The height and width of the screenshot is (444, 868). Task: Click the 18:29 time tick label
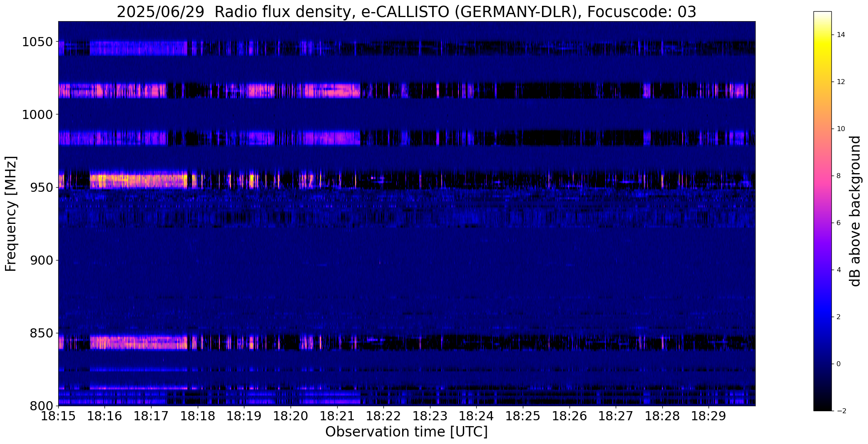coord(709,416)
